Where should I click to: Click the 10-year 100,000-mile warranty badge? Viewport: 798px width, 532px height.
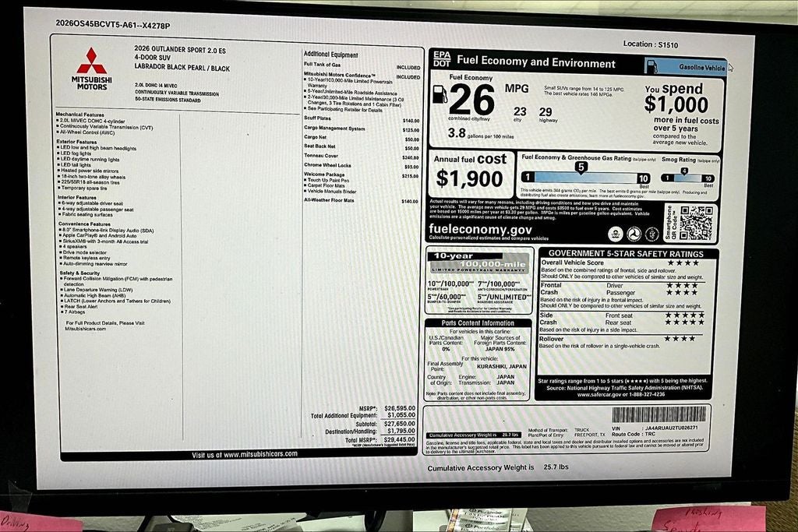(478, 263)
